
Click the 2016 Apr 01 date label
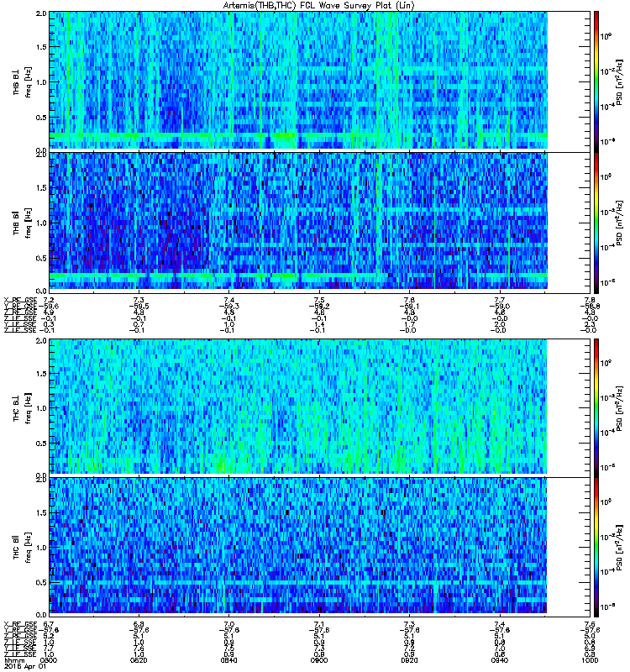pyautogui.click(x=25, y=666)
